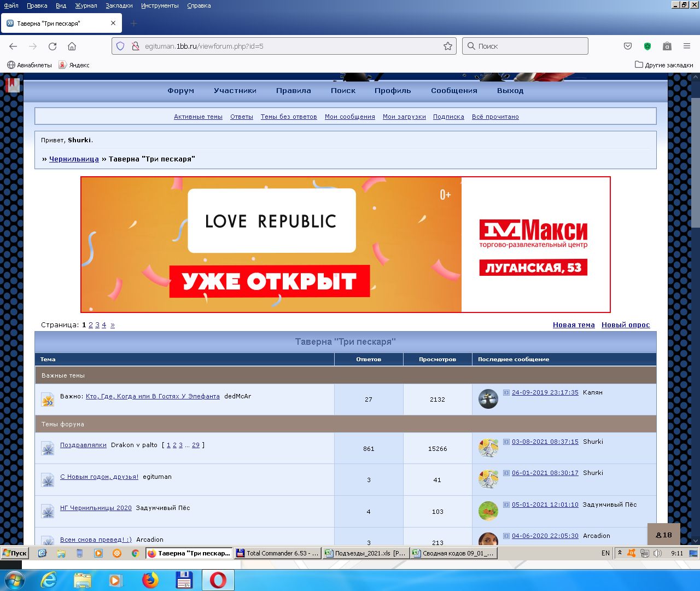This screenshot has height=591, width=700.
Task: Go to Форум in the forum navigation
Action: pyautogui.click(x=181, y=91)
